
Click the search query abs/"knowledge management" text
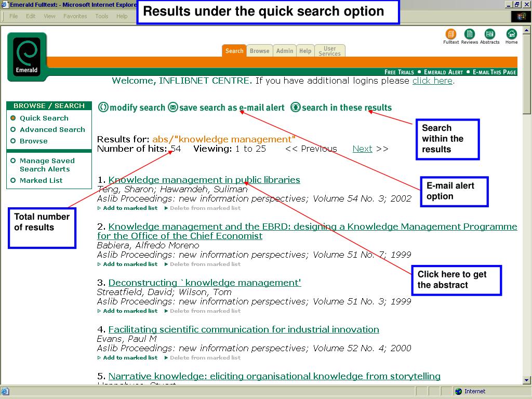[x=224, y=139]
